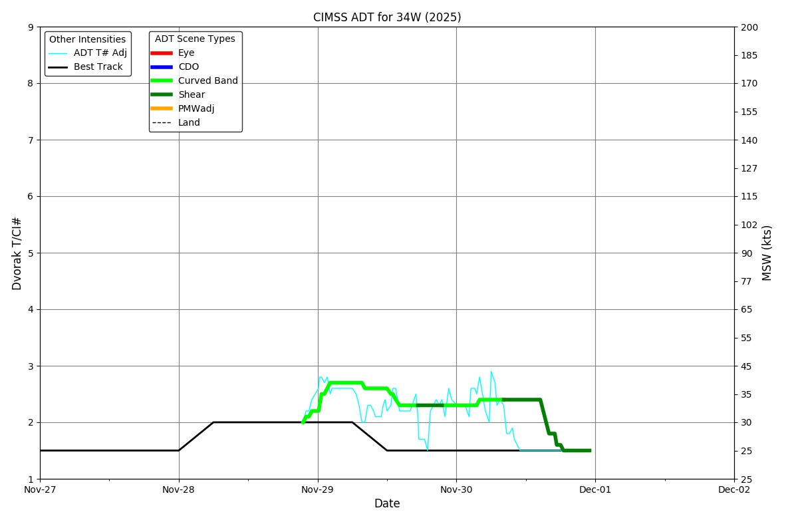Click the MSW (kts) axis label
The height and width of the screenshot is (532, 798).
[x=767, y=253]
